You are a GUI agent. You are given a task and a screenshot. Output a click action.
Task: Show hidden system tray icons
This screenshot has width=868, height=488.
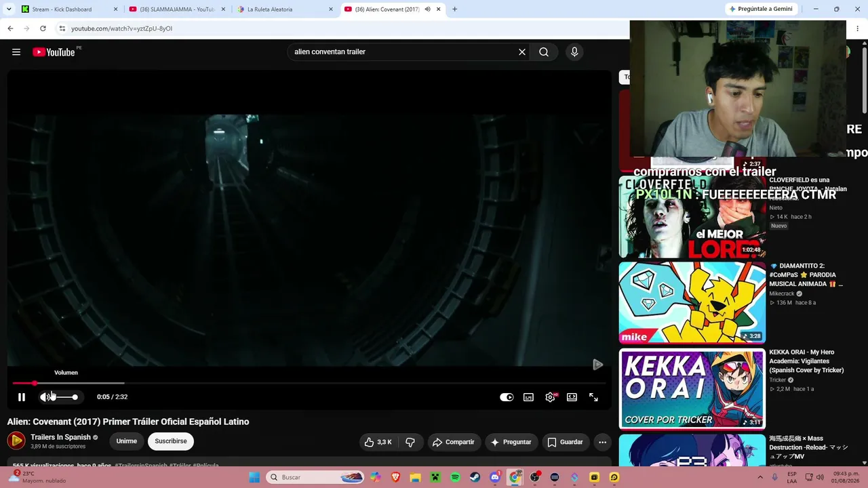pyautogui.click(x=759, y=477)
